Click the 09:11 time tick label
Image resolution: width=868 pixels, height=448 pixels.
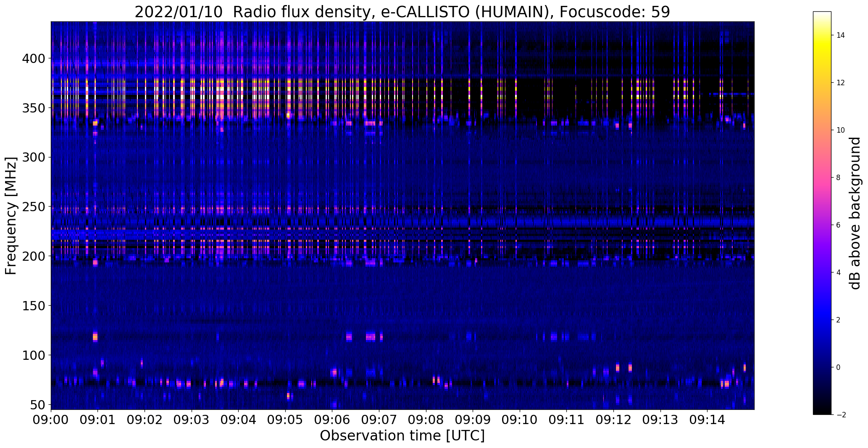click(x=567, y=420)
